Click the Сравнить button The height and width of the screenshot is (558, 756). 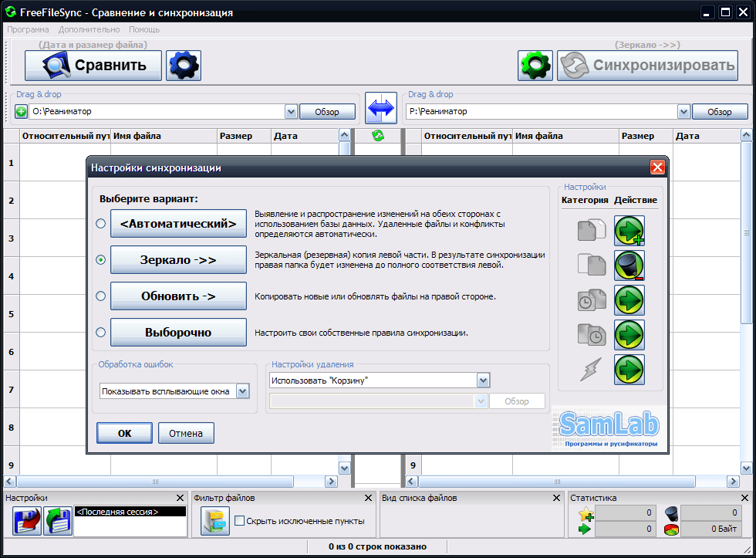[x=93, y=66]
